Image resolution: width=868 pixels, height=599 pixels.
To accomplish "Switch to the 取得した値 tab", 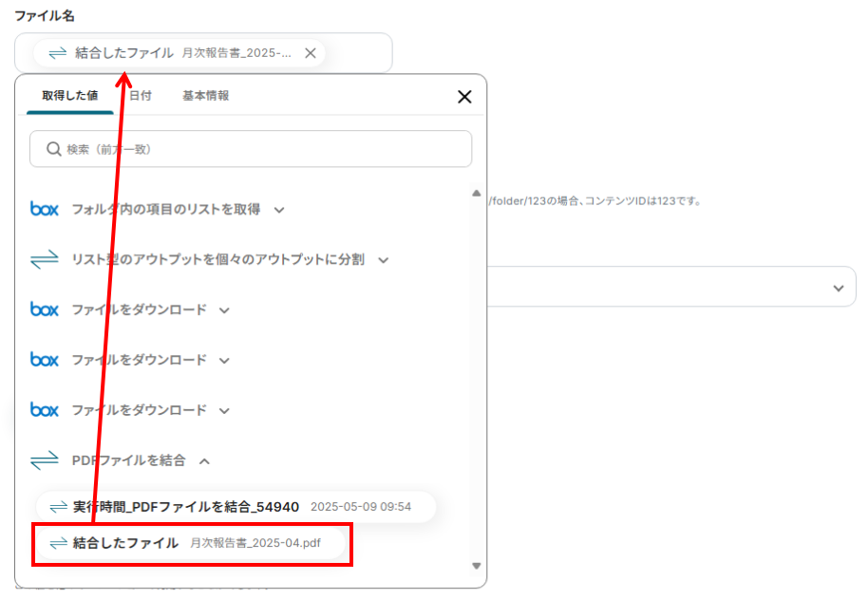I will [x=69, y=96].
